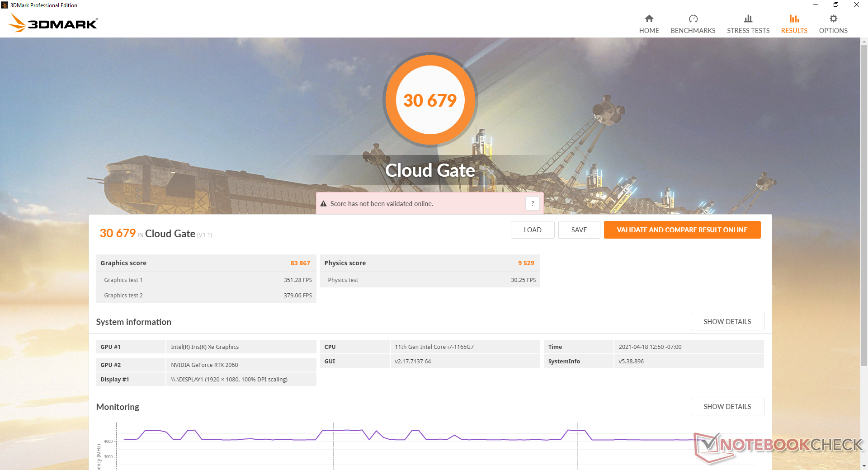Click the Stress Tests bar chart icon
The image size is (868, 470).
748,19
